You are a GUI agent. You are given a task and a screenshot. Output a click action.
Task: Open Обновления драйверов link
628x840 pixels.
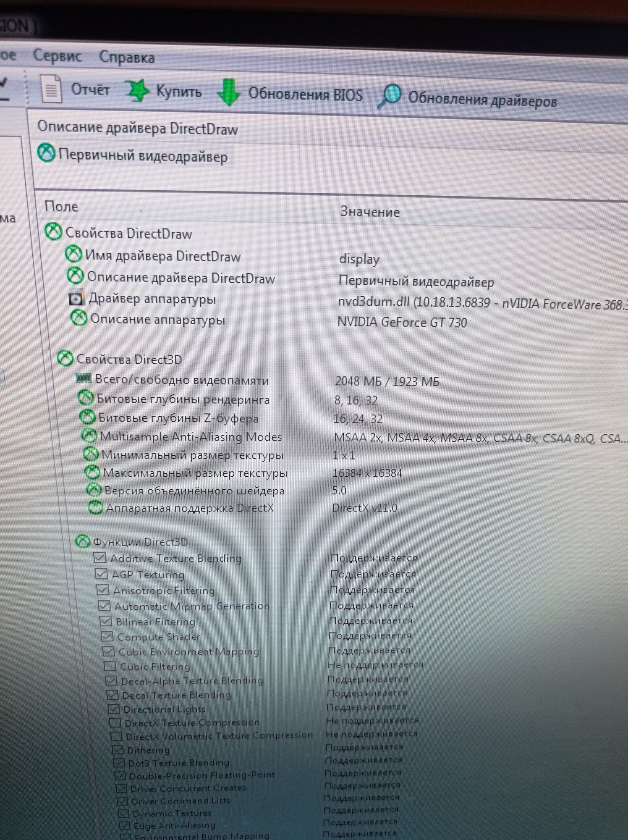click(x=482, y=100)
